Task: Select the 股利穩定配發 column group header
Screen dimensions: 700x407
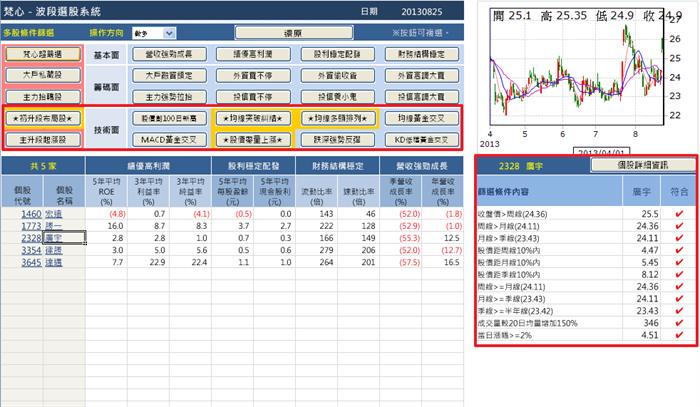Action: tap(253, 166)
